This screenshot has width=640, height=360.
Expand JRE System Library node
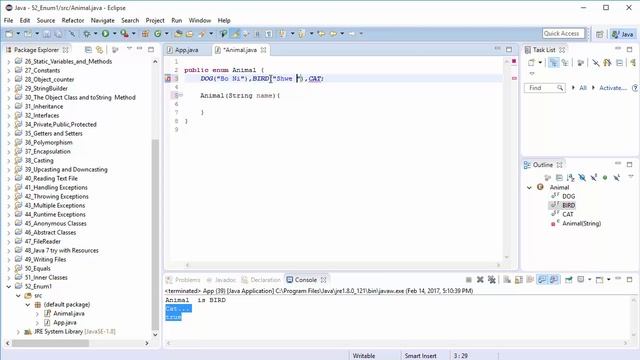pyautogui.click(x=18, y=331)
